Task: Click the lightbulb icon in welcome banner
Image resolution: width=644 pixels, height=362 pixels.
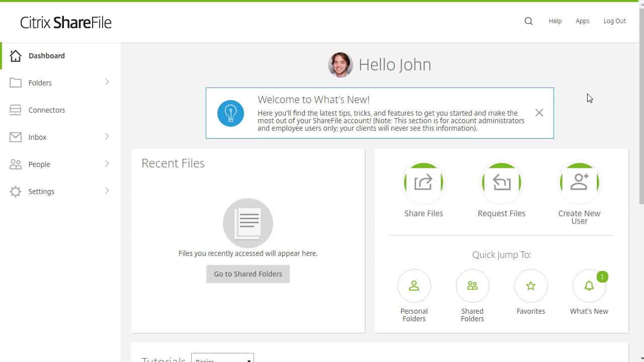Action: pyautogui.click(x=230, y=113)
